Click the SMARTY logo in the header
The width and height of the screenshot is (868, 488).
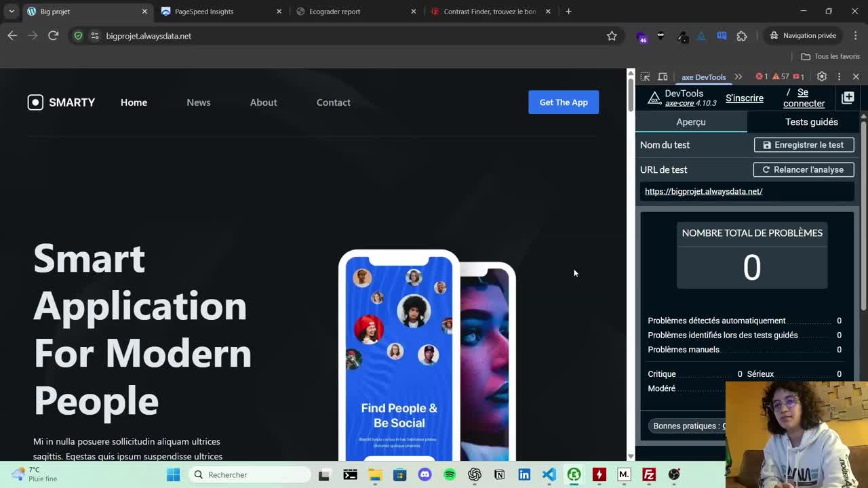click(61, 102)
